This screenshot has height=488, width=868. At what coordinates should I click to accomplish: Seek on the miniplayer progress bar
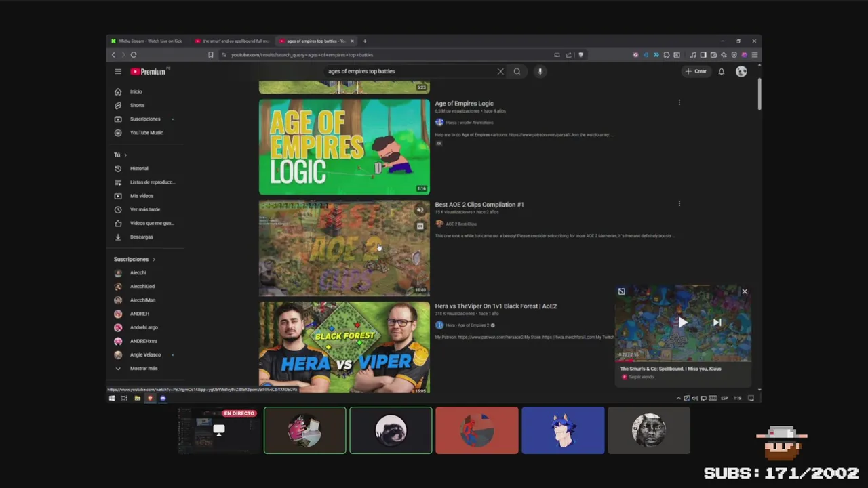(x=683, y=361)
